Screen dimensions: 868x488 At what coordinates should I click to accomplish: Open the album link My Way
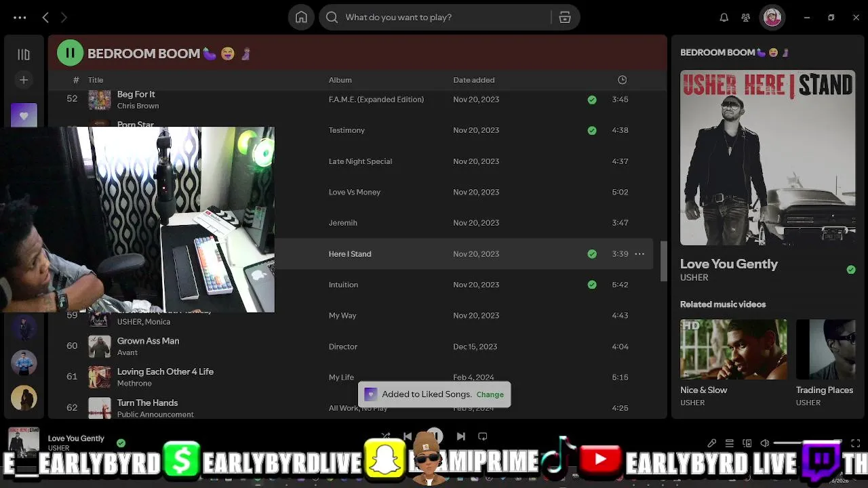[x=342, y=315]
